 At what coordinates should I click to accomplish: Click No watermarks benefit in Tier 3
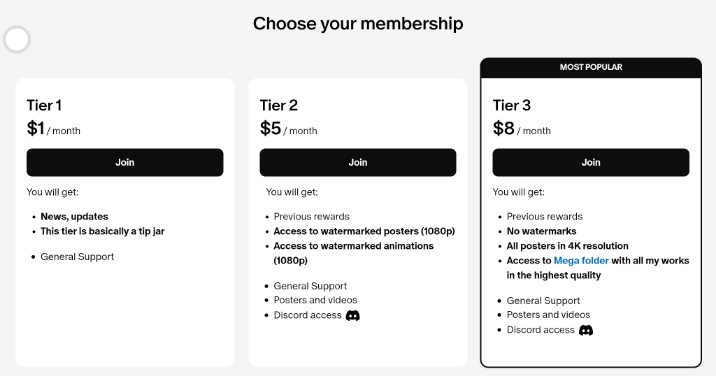[541, 231]
